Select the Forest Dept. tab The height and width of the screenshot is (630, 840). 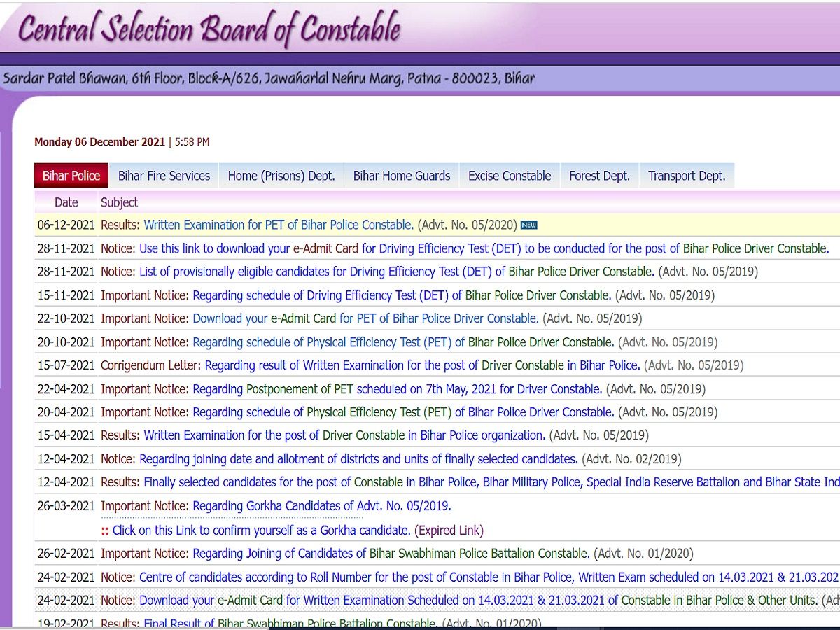point(600,176)
